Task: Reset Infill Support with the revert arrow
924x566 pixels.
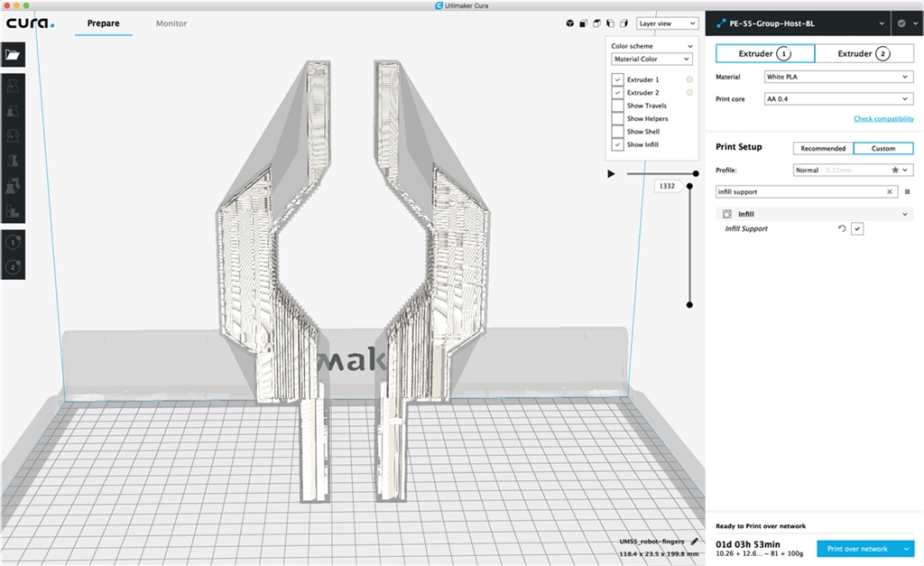Action: (x=842, y=229)
